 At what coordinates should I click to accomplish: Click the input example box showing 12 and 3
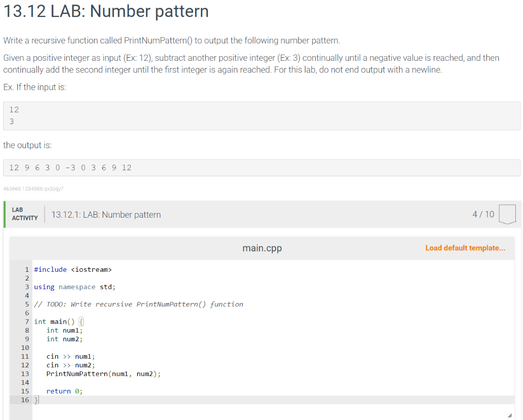coord(261,116)
